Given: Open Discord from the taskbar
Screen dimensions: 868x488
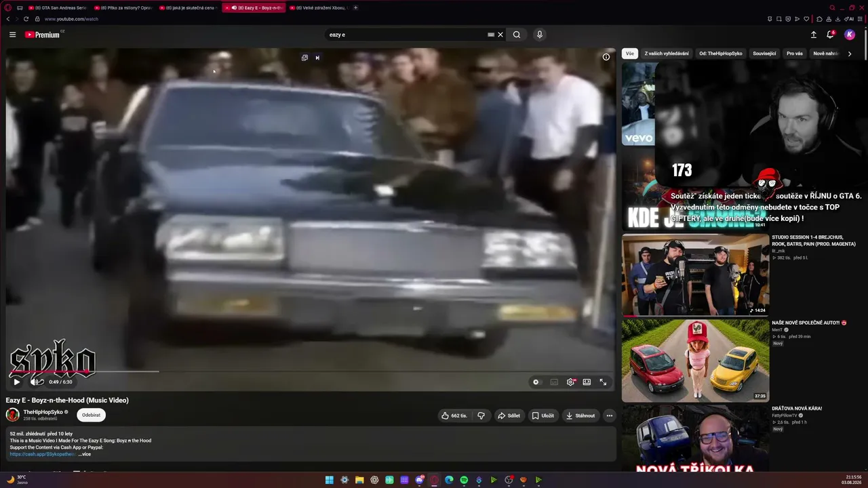Looking at the screenshot, I should coord(419,480).
